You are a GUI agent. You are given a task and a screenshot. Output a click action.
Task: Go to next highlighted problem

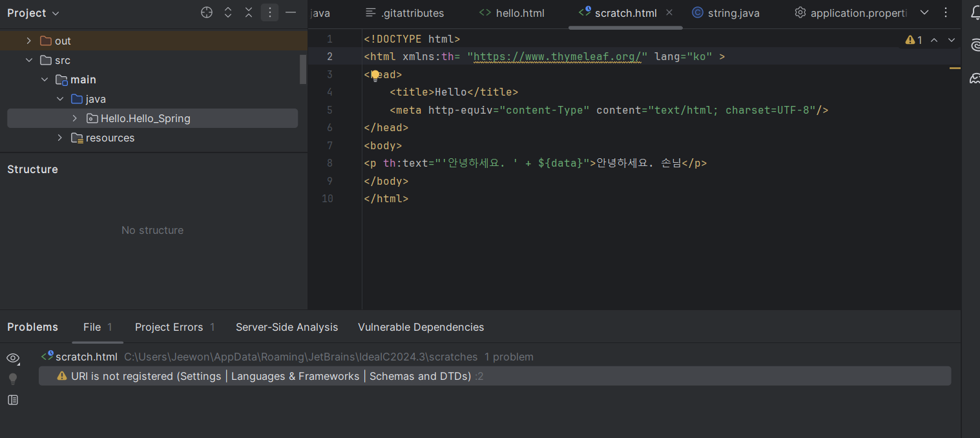(x=951, y=40)
